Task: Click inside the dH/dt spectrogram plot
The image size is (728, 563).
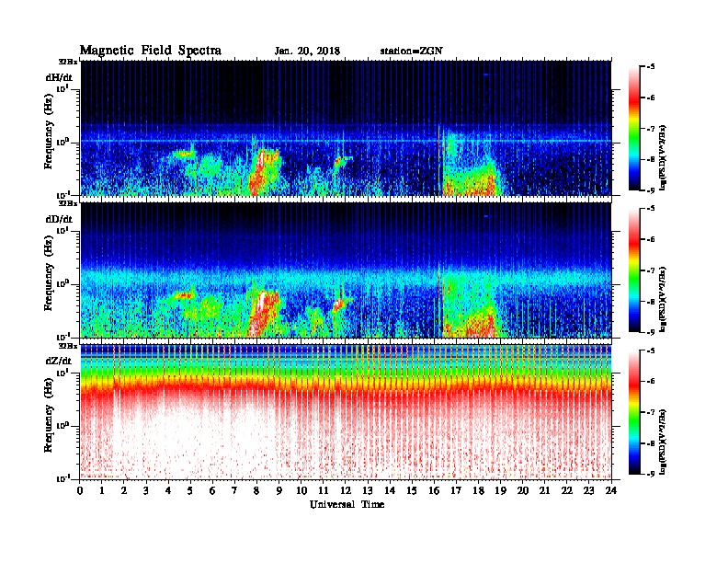Action: click(346, 128)
